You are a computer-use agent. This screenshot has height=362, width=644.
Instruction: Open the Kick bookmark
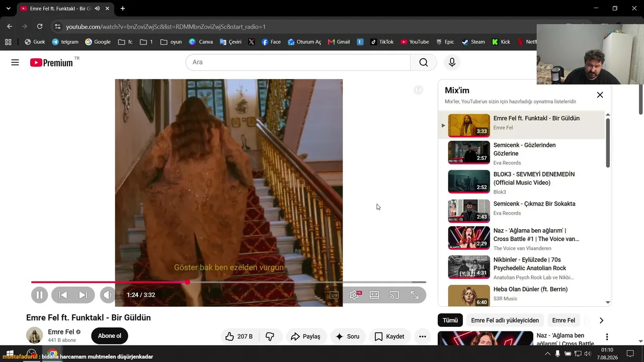tap(501, 42)
